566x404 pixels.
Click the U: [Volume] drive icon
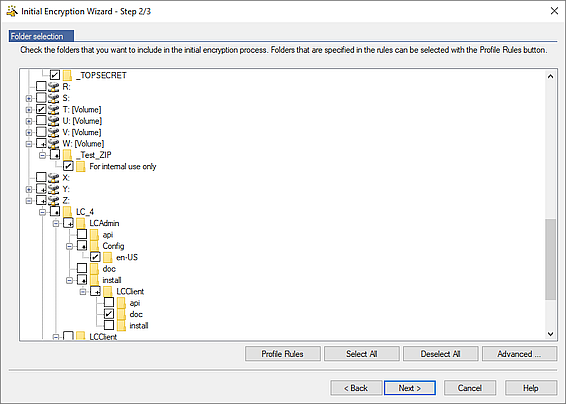coord(54,121)
